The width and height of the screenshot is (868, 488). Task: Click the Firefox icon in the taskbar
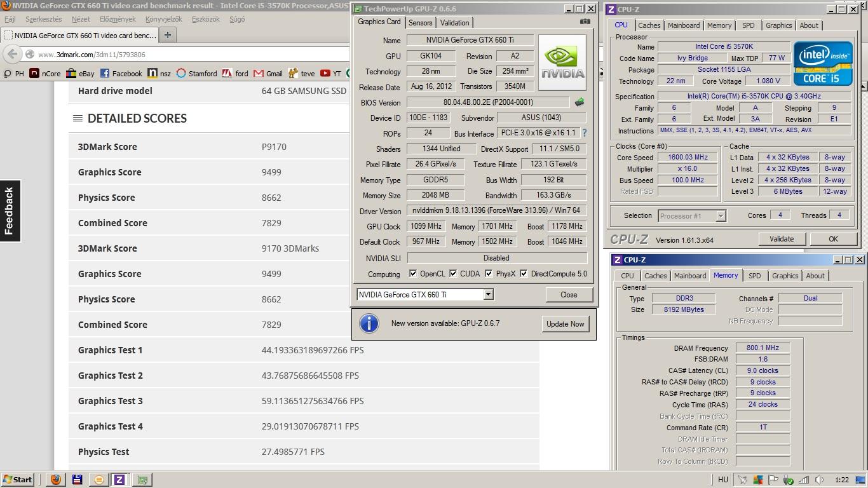56,480
